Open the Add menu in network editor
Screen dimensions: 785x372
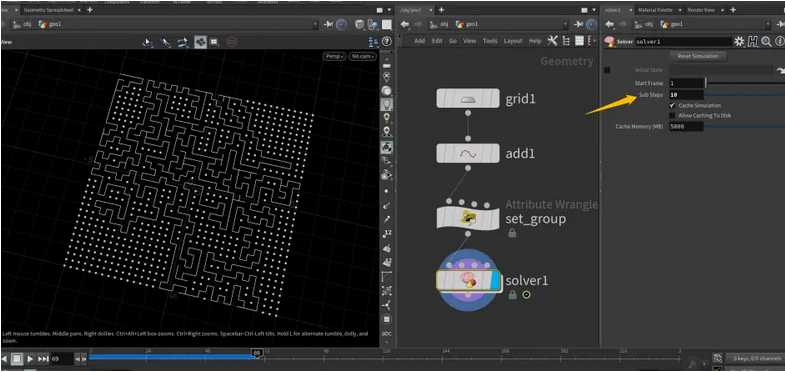[x=420, y=41]
